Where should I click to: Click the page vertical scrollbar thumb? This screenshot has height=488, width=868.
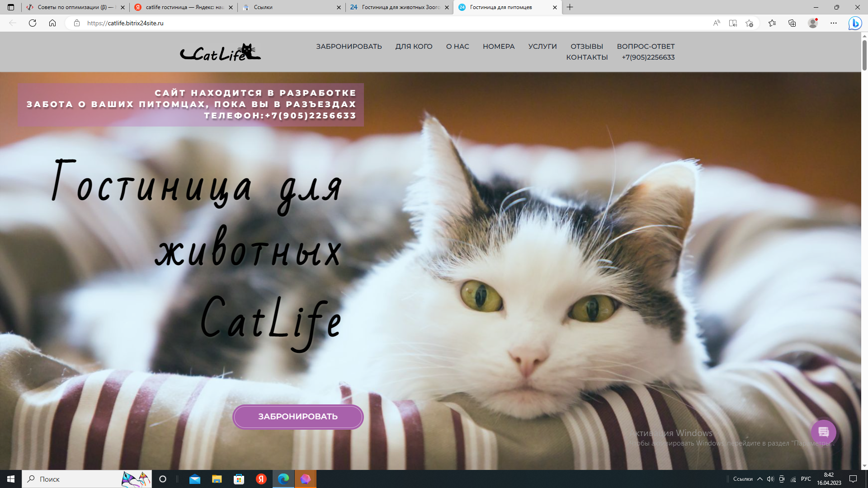point(864,55)
